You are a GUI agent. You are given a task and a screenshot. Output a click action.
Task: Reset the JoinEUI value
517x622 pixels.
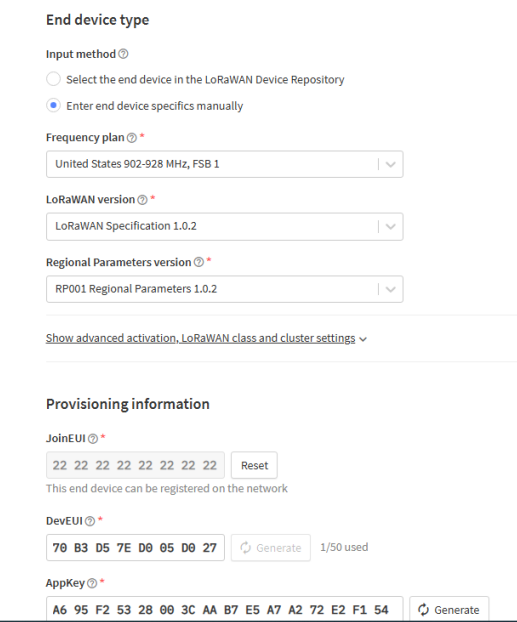254,465
